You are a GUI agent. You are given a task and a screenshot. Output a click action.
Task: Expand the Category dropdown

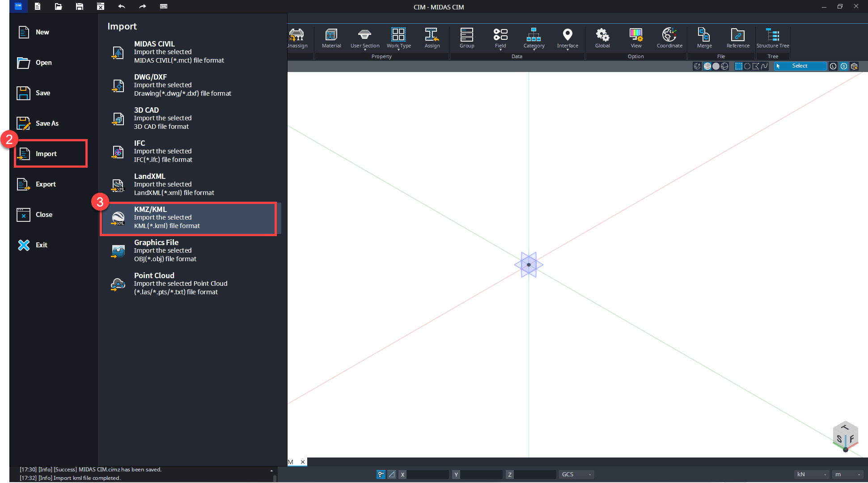534,50
